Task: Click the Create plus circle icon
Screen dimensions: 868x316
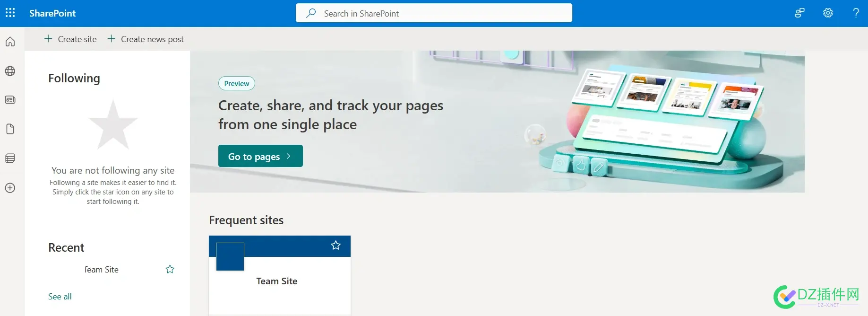Action: pos(10,188)
